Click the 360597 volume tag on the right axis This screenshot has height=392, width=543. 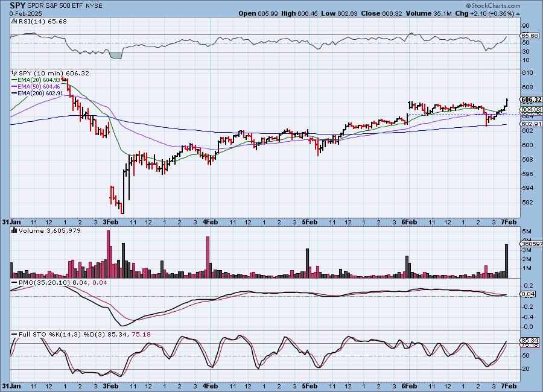pos(531,244)
